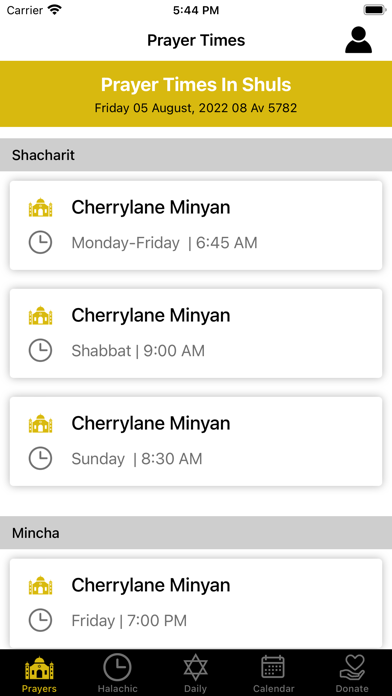
Task: Tap the Friday 05 August date line
Action: click(x=196, y=108)
